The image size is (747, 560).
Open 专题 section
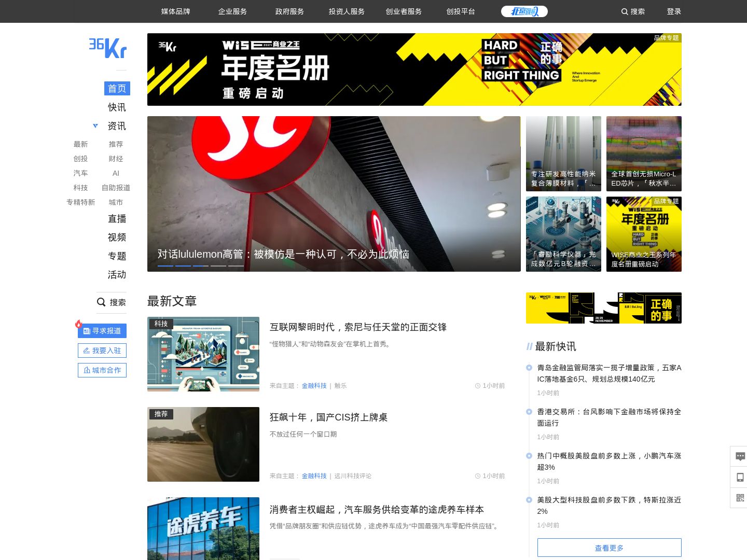click(117, 256)
